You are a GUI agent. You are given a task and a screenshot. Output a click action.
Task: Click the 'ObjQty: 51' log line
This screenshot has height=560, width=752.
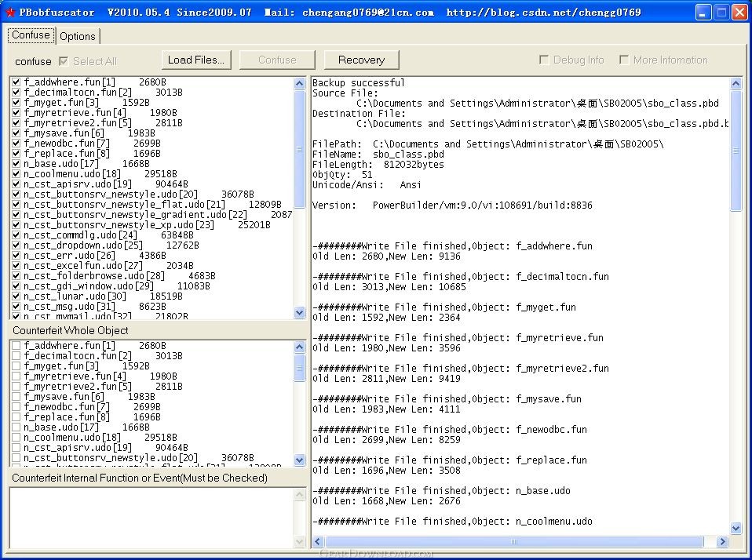coord(342,175)
